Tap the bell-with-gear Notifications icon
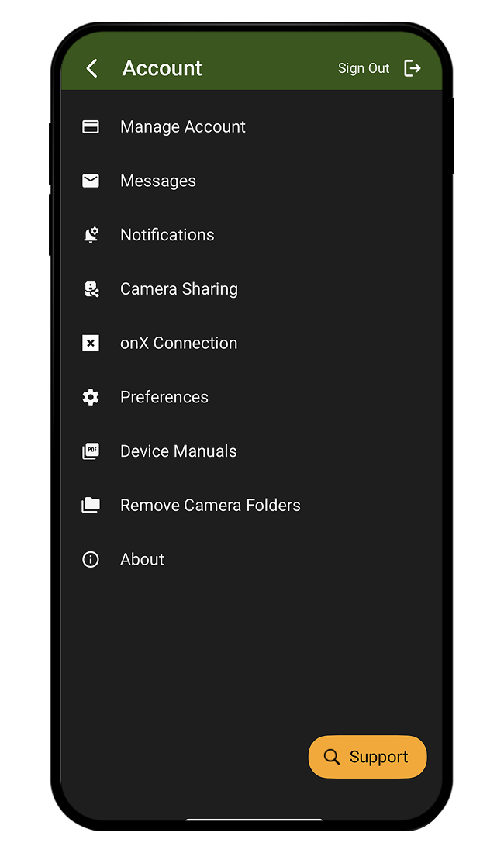504x853 pixels. [x=91, y=235]
